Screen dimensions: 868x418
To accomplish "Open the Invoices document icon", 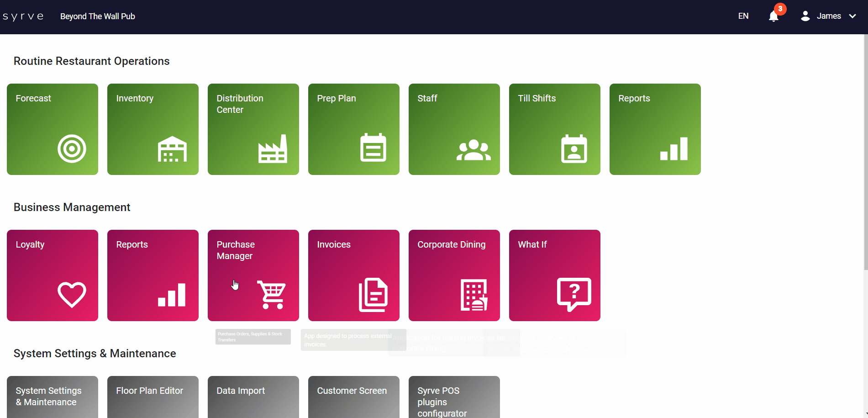I will [x=373, y=295].
